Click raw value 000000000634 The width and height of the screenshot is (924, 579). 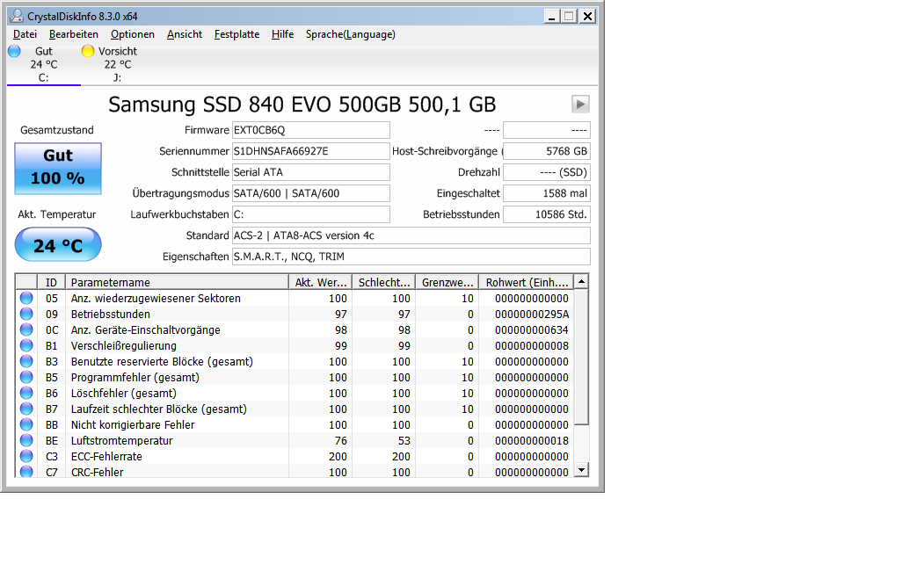click(x=532, y=329)
